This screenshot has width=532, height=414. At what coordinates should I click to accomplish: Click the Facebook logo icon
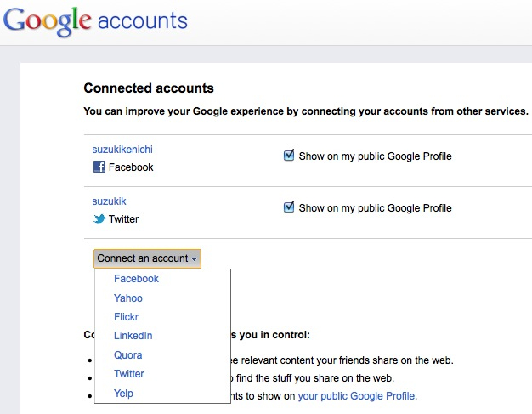click(x=99, y=167)
